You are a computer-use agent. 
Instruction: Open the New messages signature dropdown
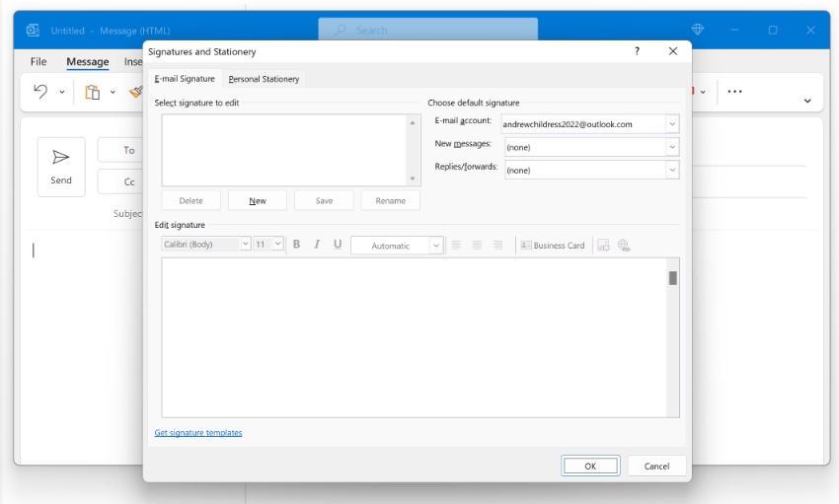672,147
